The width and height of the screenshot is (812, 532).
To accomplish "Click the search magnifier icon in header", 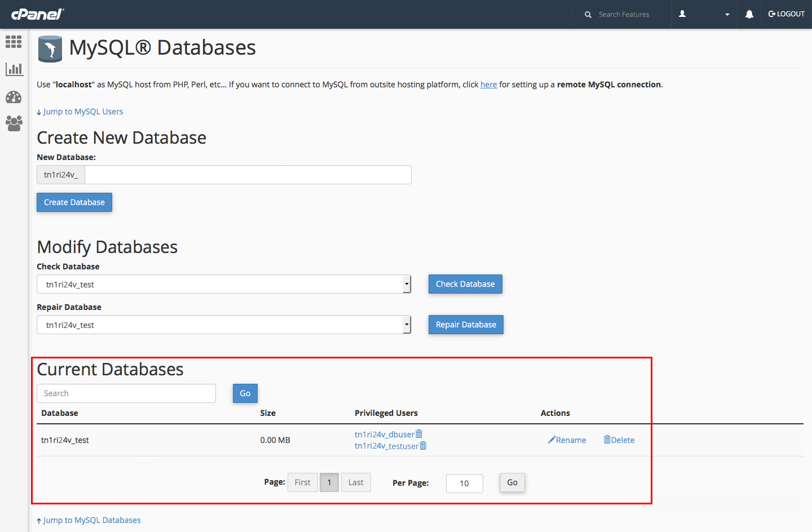I will (588, 15).
